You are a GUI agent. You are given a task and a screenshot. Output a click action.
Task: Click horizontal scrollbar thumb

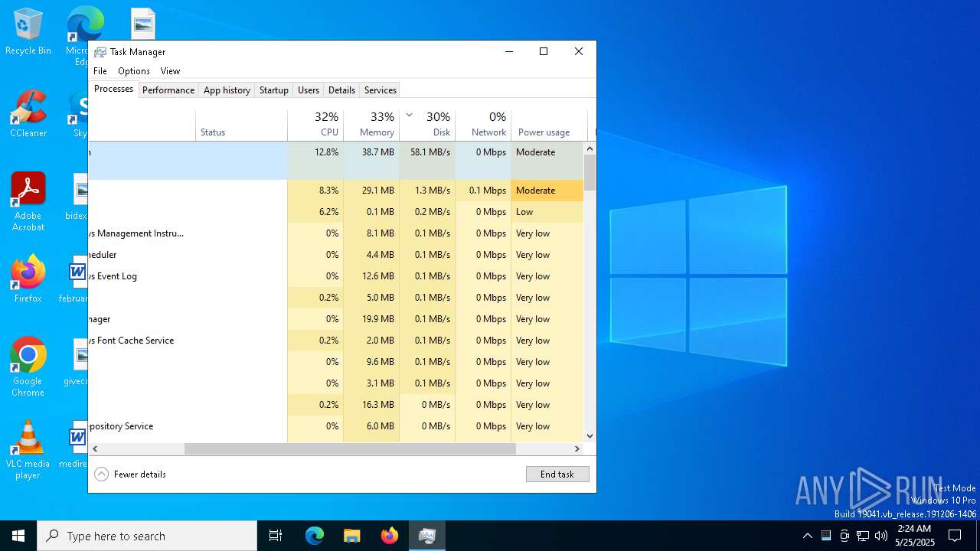350,449
